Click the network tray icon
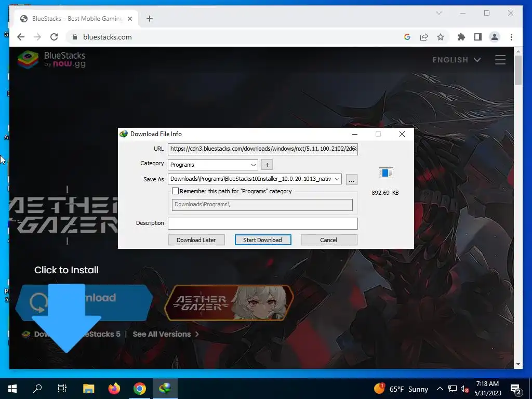532x399 pixels. [x=453, y=389]
